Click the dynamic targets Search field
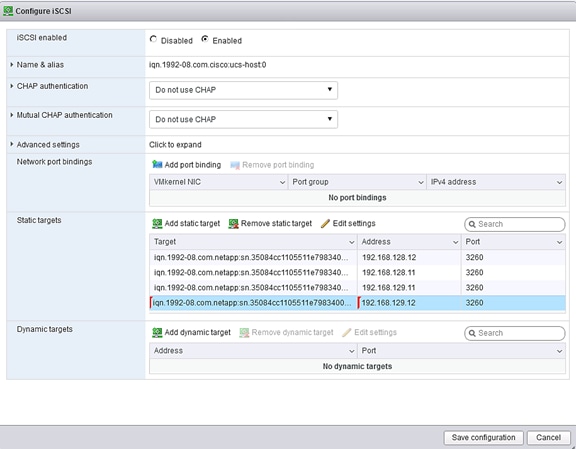 [x=515, y=333]
